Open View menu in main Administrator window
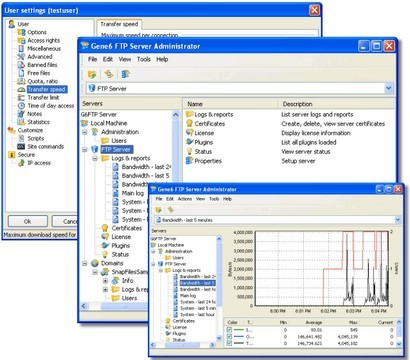 [x=125, y=59]
